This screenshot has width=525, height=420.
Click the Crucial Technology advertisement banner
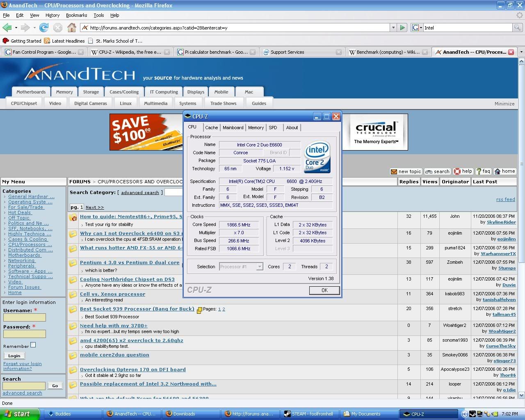[376, 132]
